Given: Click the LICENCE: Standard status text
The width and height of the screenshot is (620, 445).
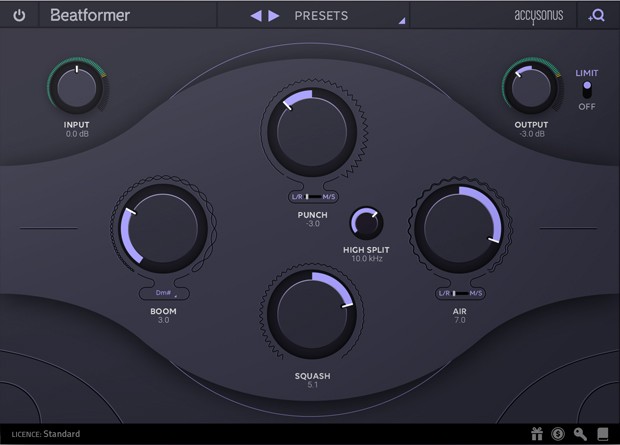Looking at the screenshot, I should pos(45,434).
